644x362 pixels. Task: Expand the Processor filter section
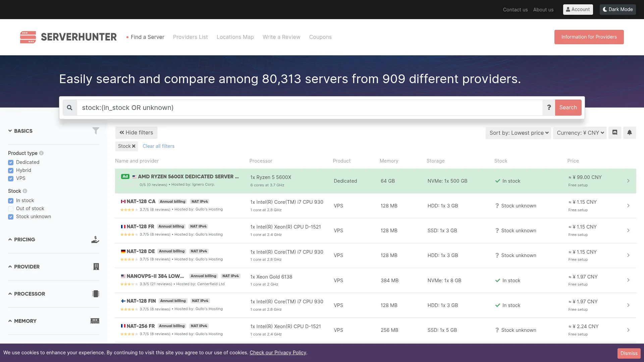[26, 294]
